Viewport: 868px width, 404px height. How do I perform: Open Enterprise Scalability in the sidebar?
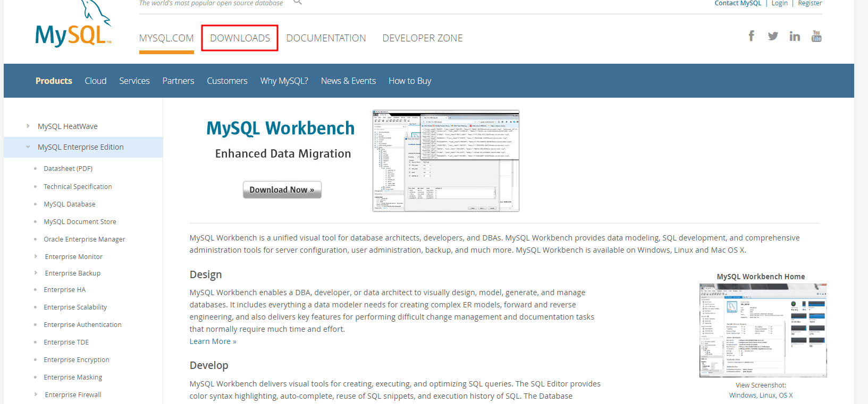pos(75,307)
